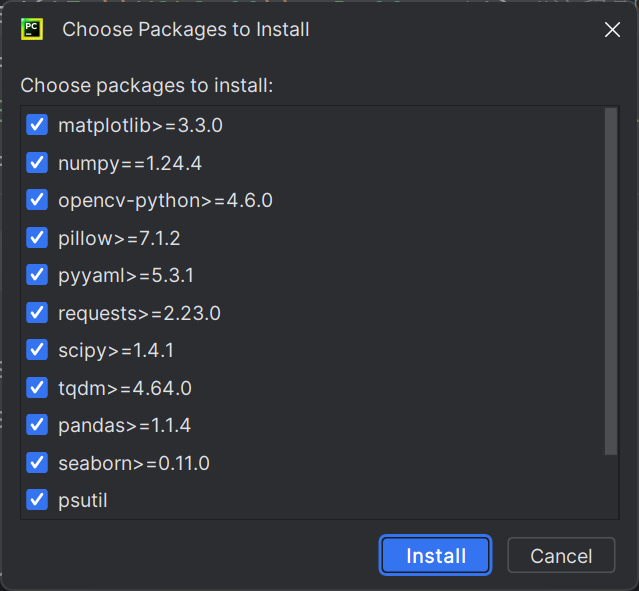Uncheck the matplotlib>=3.3.0 checkbox
Viewport: 639px width, 591px height.
click(37, 125)
